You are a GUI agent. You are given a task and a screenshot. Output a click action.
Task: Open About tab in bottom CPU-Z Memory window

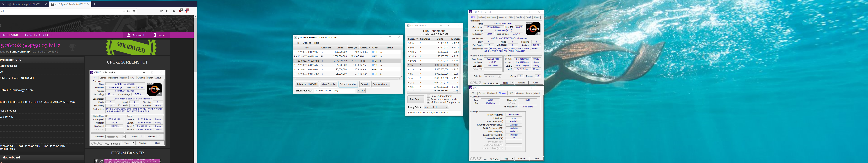537,93
